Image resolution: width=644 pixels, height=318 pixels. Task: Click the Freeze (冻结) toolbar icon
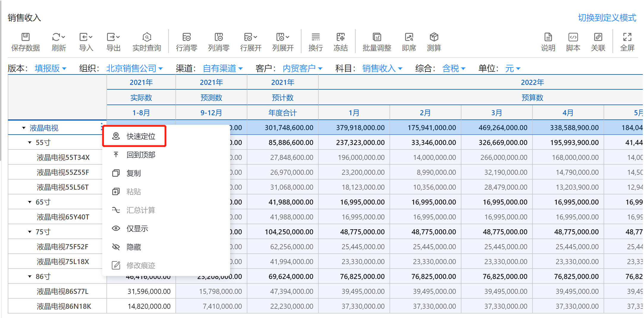tap(340, 37)
